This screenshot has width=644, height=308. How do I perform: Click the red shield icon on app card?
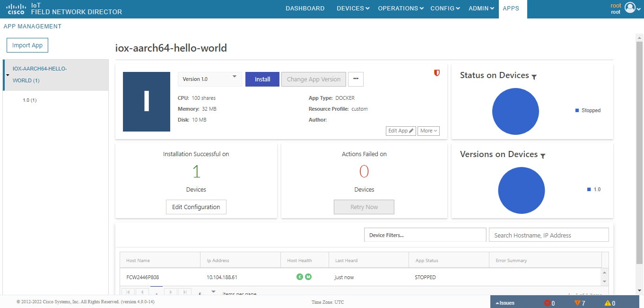(x=437, y=73)
